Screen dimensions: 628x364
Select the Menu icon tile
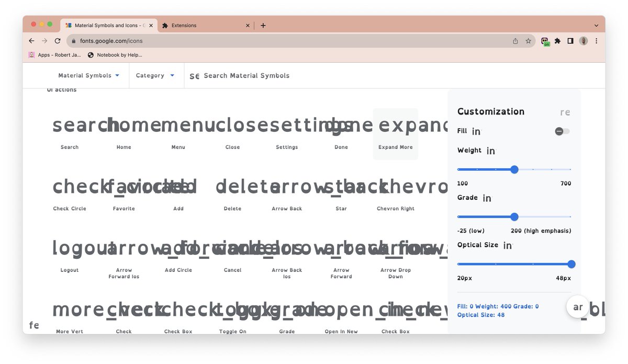point(178,134)
